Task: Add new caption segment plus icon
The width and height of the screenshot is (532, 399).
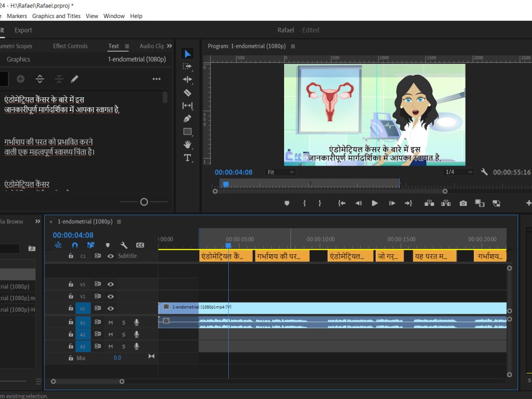Action: point(21,79)
